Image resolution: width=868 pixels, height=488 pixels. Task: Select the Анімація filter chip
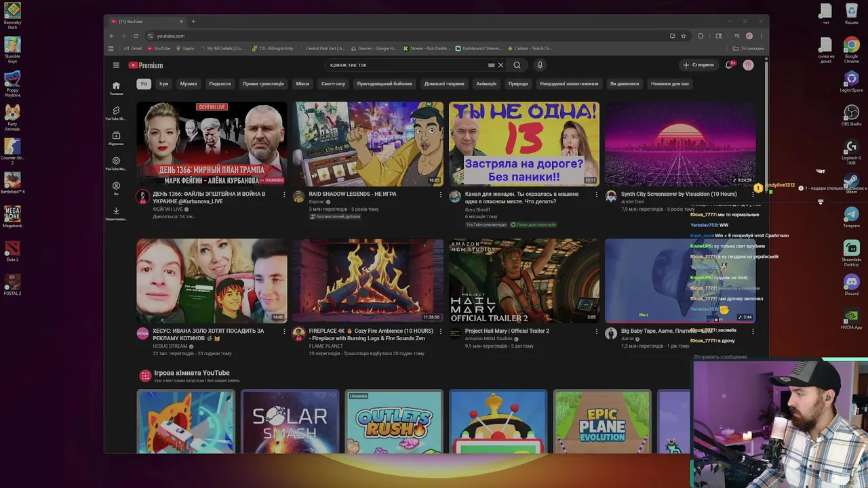click(486, 84)
